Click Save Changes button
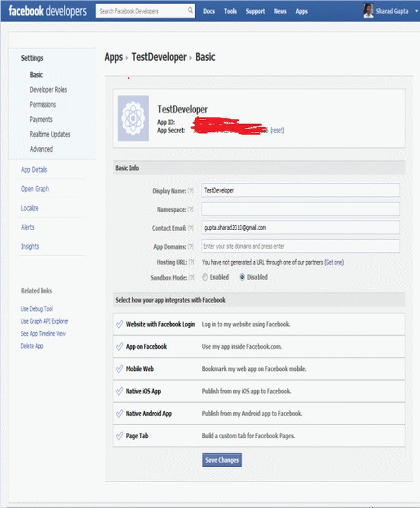The width and height of the screenshot is (420, 508). coord(222,460)
